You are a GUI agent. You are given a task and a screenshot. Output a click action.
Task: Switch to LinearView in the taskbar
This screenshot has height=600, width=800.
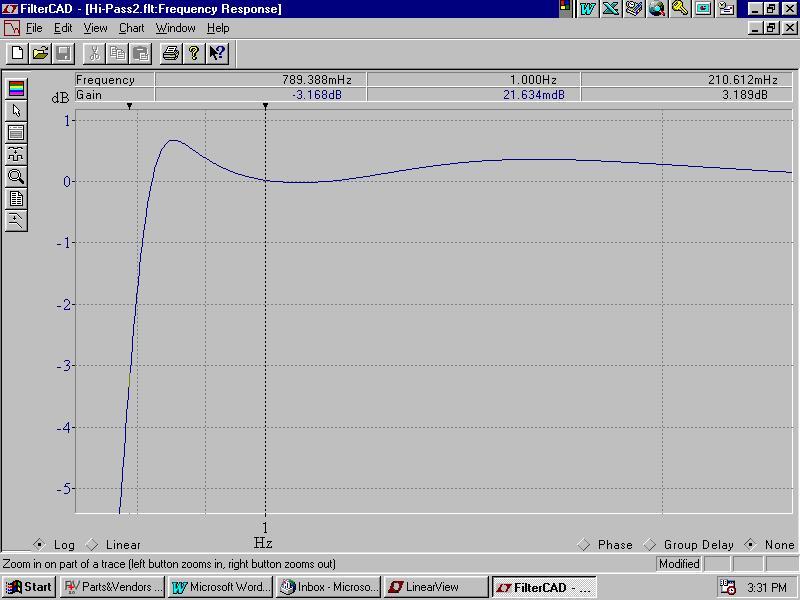436,587
